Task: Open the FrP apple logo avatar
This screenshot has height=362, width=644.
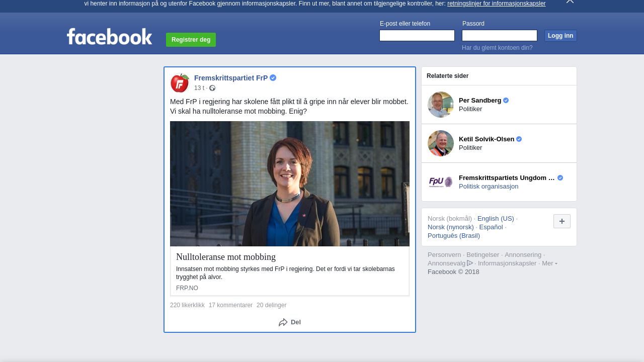Action: point(180,83)
